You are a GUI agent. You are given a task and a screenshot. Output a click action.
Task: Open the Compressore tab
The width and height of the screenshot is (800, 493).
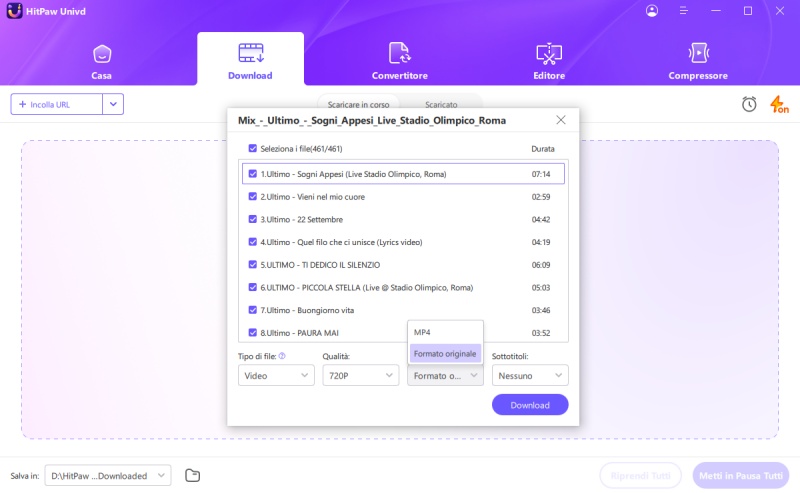698,62
